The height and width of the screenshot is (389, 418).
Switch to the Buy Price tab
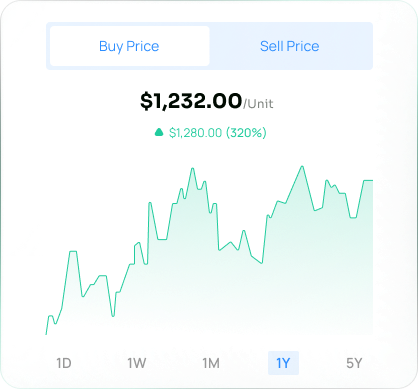point(129,46)
